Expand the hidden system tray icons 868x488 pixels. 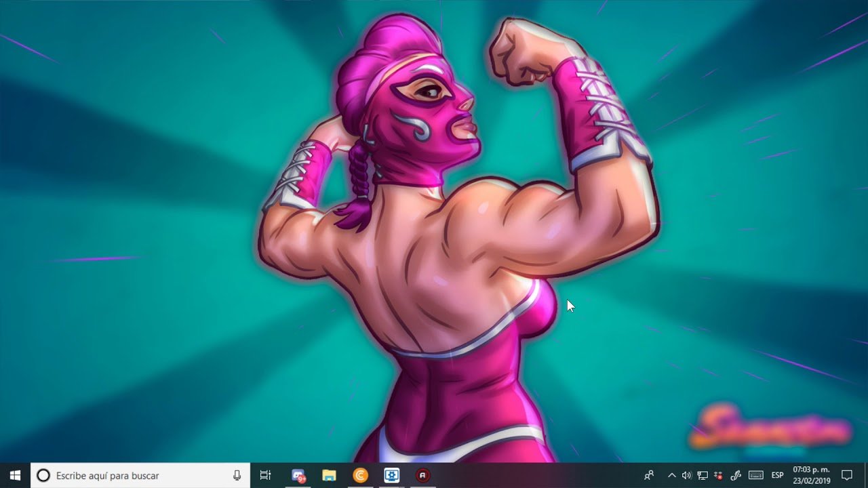671,476
